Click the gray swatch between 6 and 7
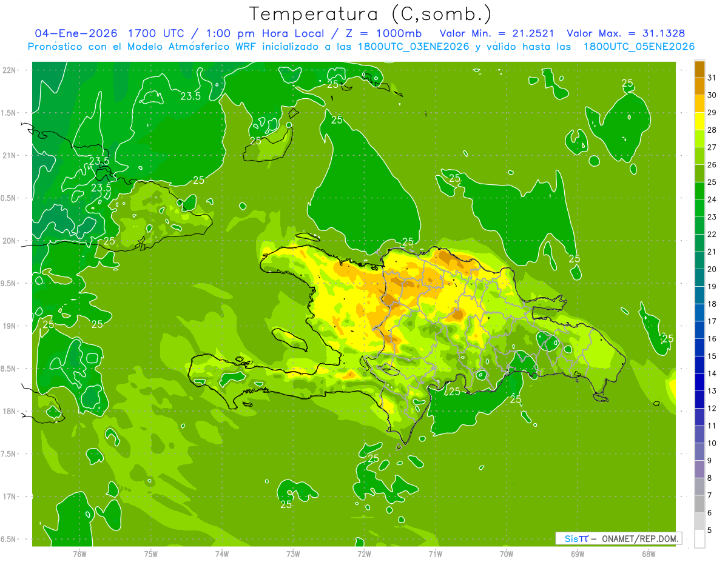The image size is (728, 562). click(699, 504)
